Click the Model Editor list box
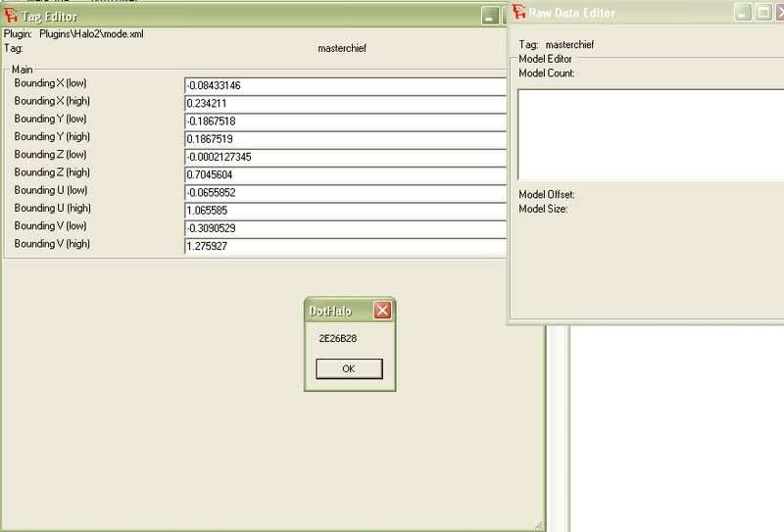This screenshot has height=532, width=784. pyautogui.click(x=651, y=134)
